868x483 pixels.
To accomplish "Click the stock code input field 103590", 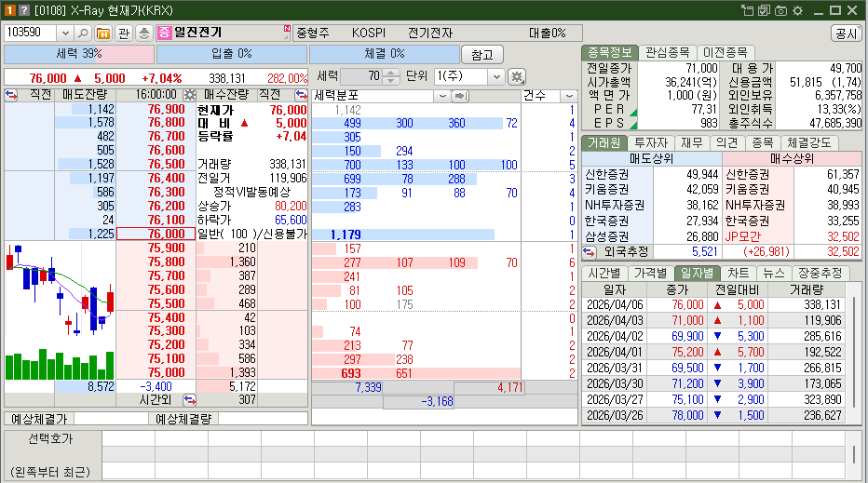I will click(x=30, y=34).
